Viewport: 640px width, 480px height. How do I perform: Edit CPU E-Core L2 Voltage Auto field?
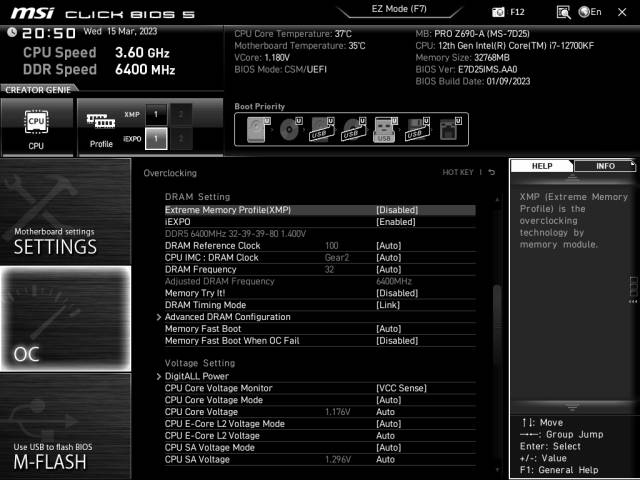pos(385,436)
